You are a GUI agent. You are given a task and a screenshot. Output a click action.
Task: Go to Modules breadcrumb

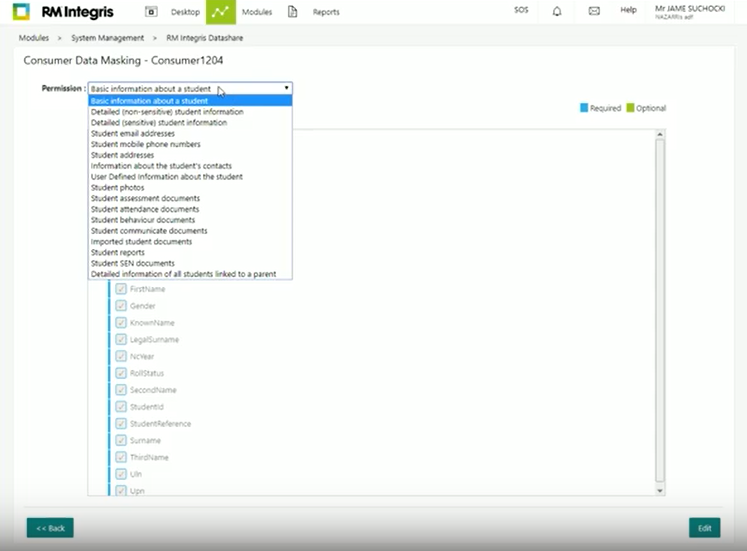click(x=34, y=38)
